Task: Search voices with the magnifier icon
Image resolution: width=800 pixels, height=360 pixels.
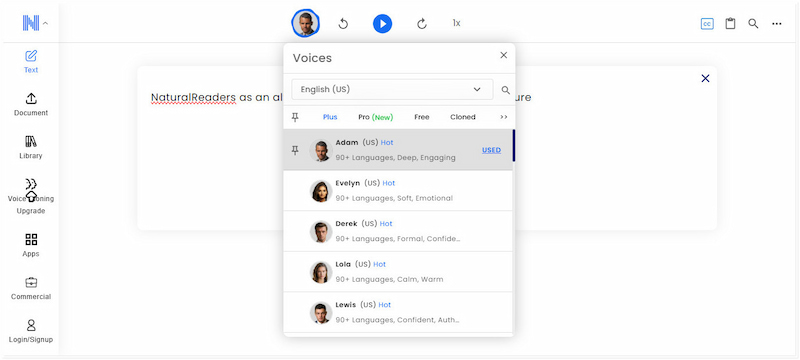Action: pyautogui.click(x=506, y=90)
